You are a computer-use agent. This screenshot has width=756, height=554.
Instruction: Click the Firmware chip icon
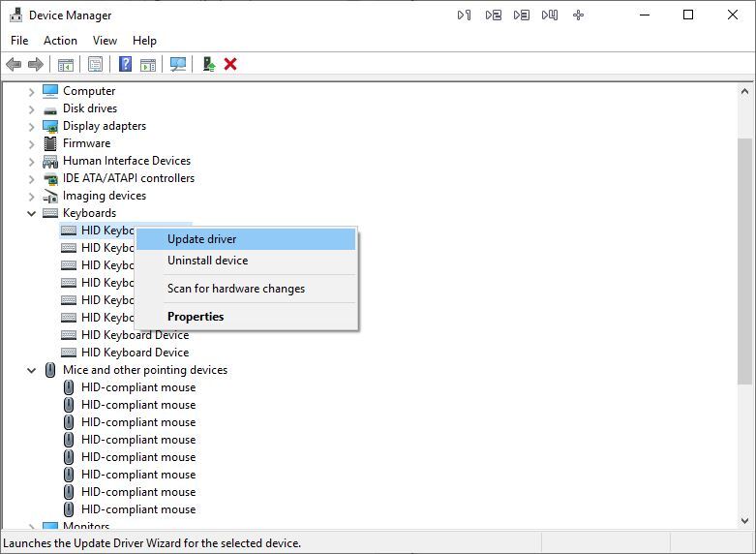tap(50, 143)
